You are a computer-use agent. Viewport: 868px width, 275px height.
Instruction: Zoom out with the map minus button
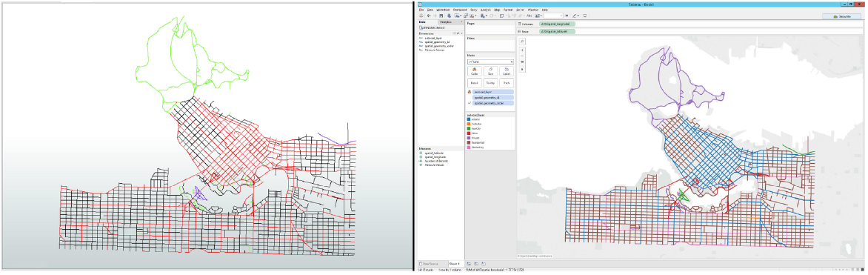(x=522, y=56)
